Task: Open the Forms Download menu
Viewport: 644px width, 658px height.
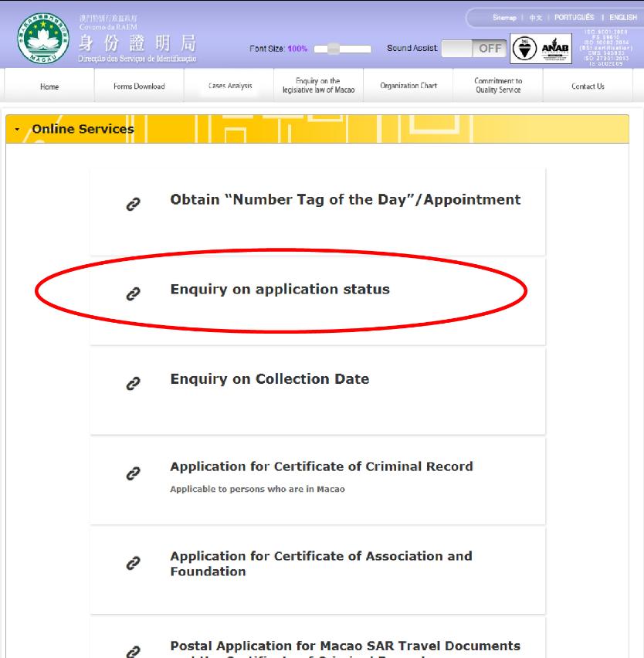Action: [139, 86]
